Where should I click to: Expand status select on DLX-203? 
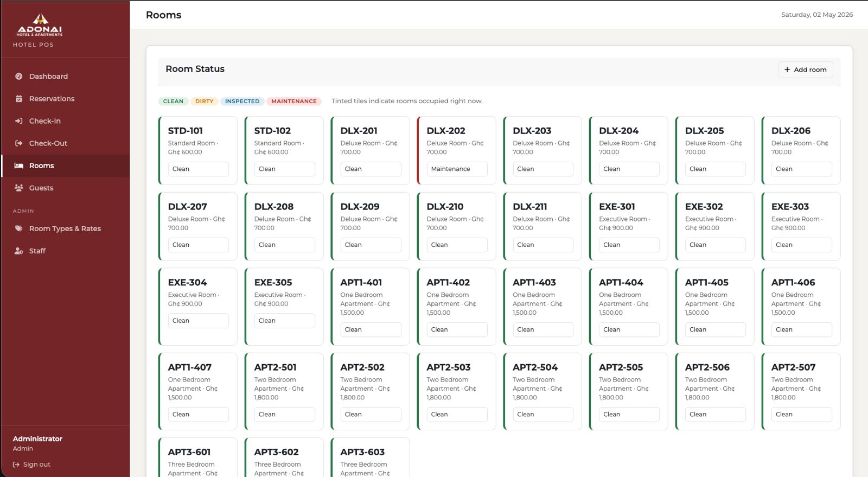543,169
